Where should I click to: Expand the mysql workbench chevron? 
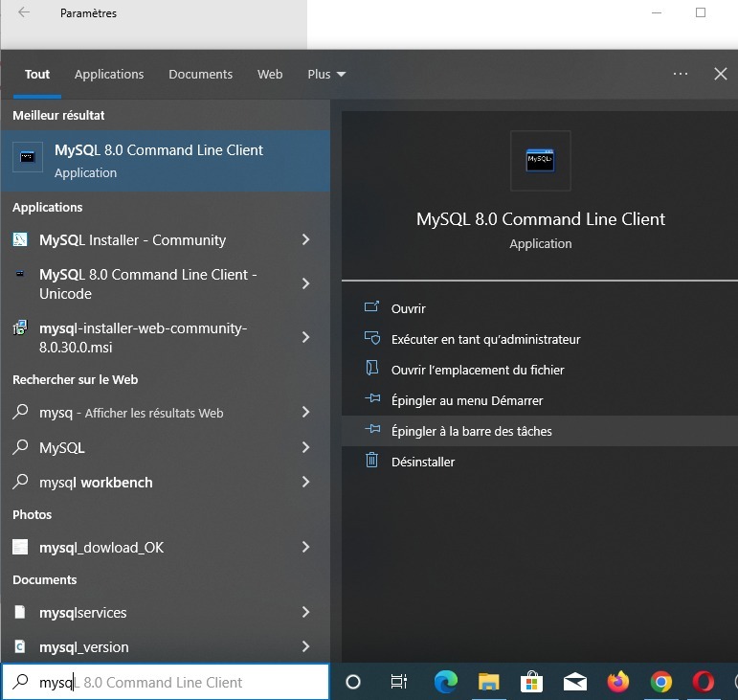coord(306,482)
